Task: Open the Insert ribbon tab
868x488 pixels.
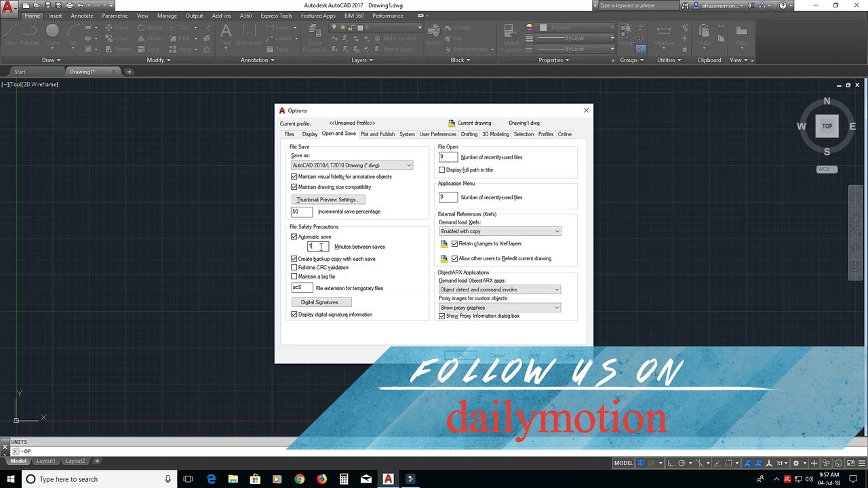Action: 56,16
